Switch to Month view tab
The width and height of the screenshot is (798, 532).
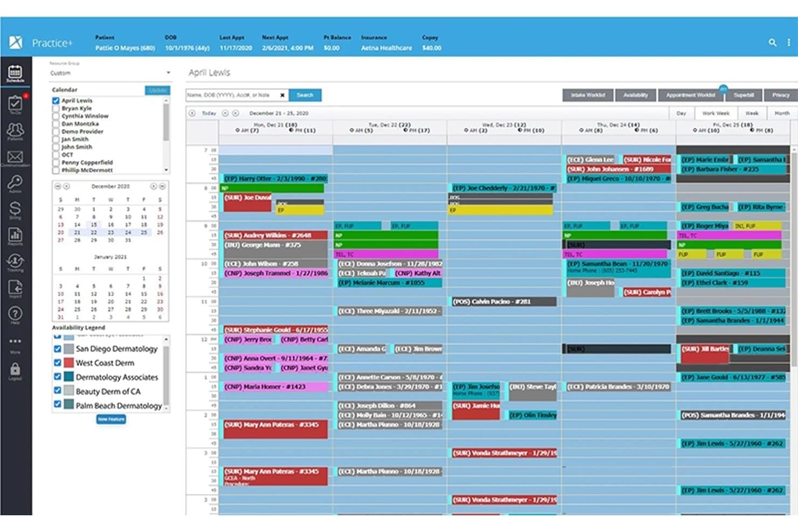click(782, 113)
